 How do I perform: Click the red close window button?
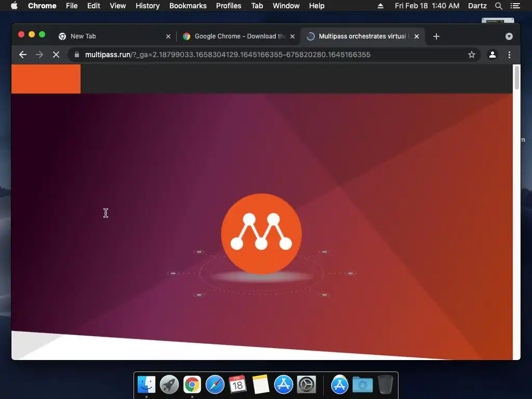21,34
